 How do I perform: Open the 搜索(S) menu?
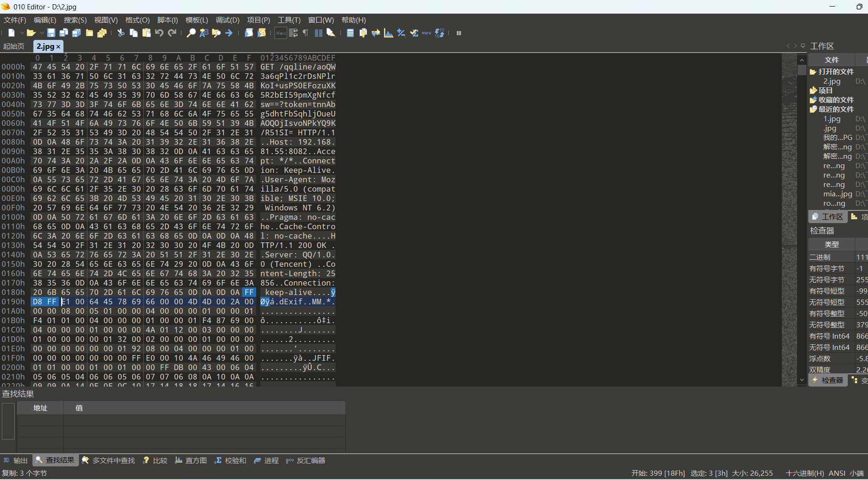click(75, 20)
